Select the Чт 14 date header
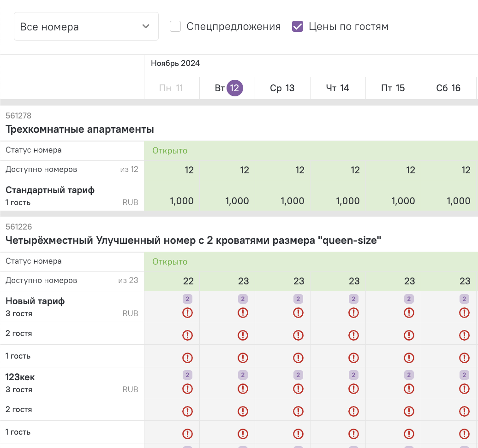This screenshot has width=478, height=448. [x=338, y=88]
